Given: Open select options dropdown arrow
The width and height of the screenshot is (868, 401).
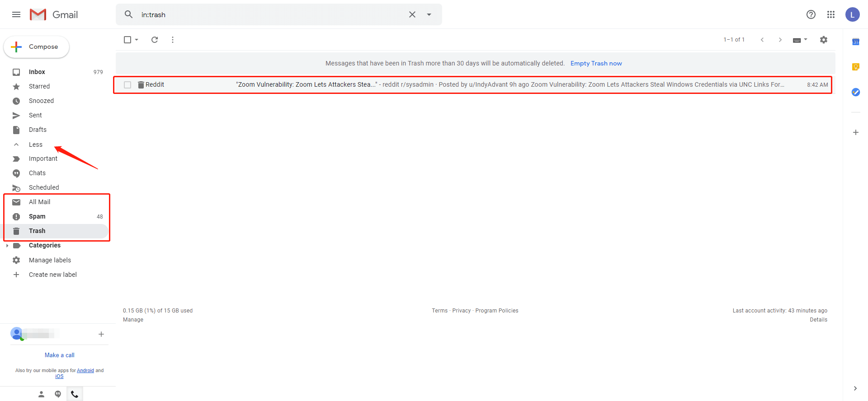Looking at the screenshot, I should pos(137,40).
